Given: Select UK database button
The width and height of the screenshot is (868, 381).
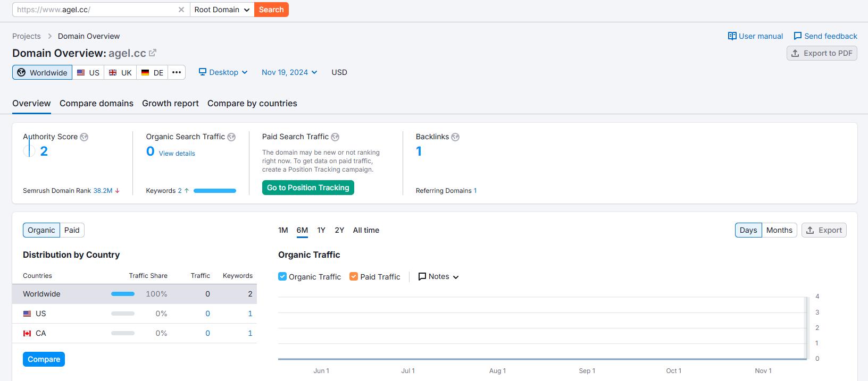Looking at the screenshot, I should (x=120, y=72).
